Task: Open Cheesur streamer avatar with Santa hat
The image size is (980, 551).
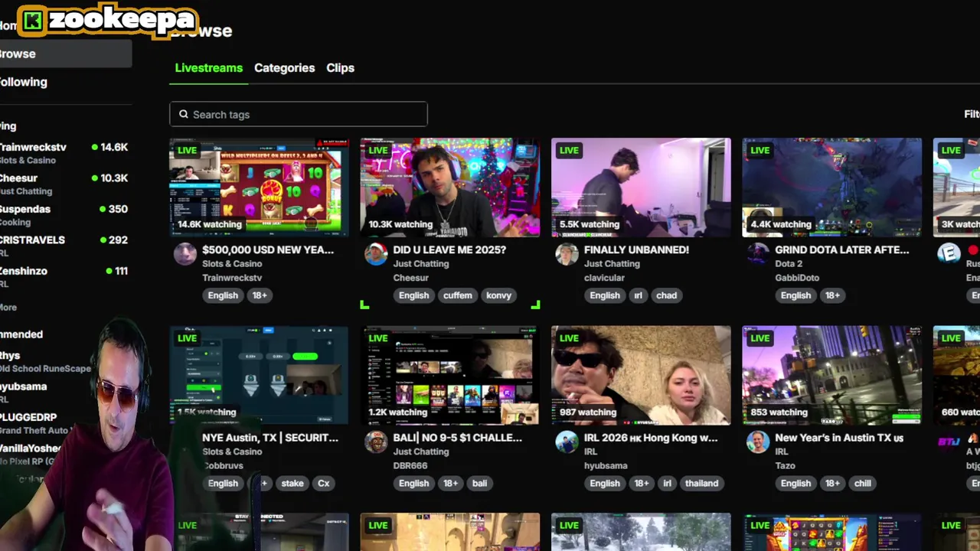Action: (x=376, y=254)
